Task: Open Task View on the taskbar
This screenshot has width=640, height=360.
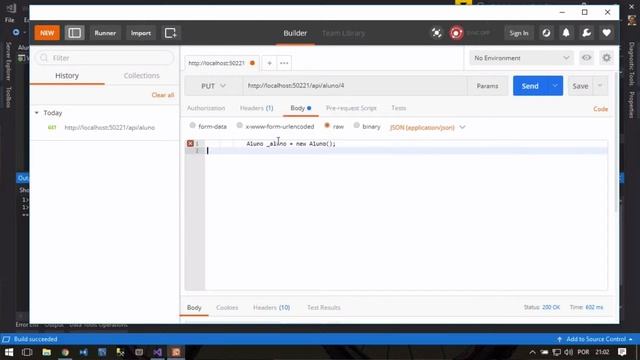Action: point(27,352)
